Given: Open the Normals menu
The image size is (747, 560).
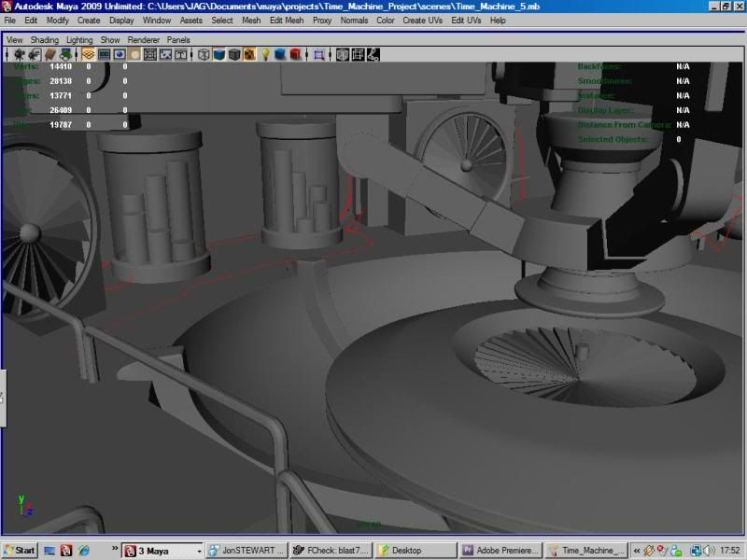Looking at the screenshot, I should point(354,21).
